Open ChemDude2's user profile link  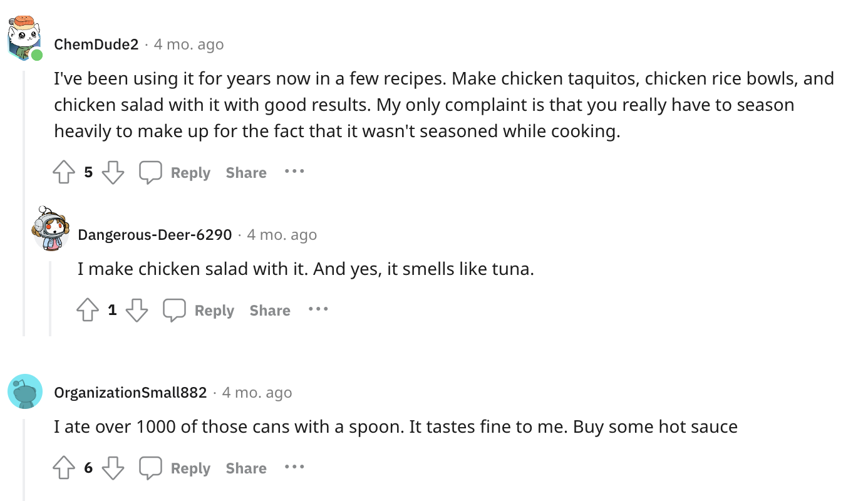pos(96,44)
